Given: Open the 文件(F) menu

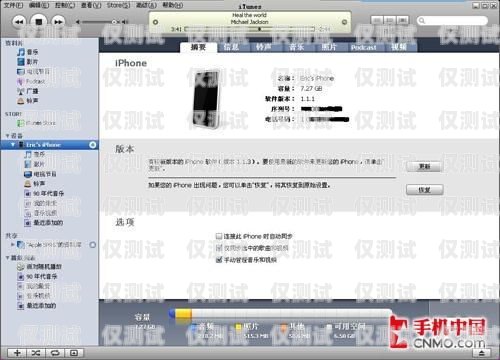Looking at the screenshot, I should 13,5.
